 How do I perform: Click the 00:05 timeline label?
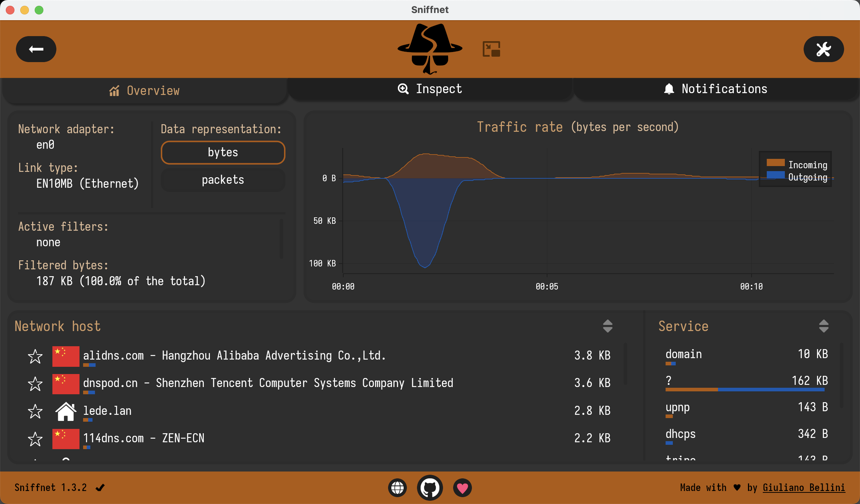tap(547, 287)
